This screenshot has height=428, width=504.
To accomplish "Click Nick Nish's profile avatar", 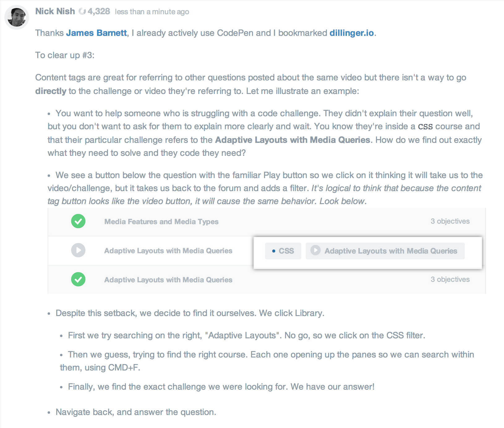I will (x=17, y=17).
